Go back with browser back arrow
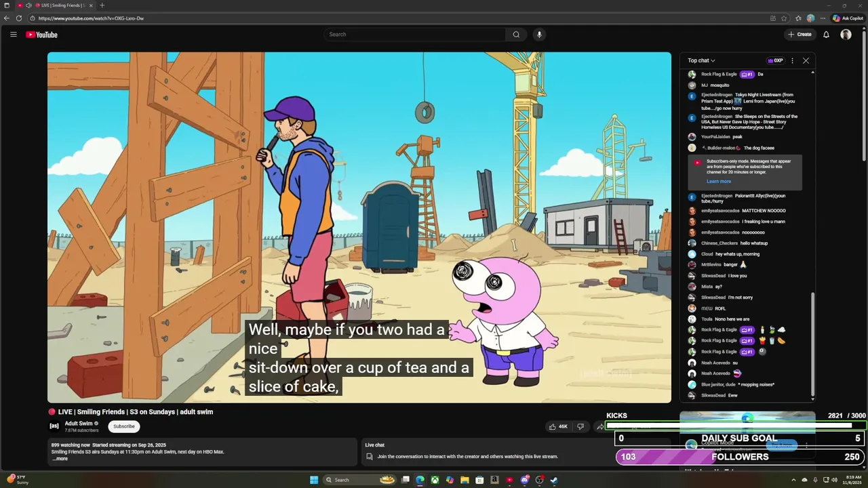This screenshot has height=488, width=868. click(7, 18)
